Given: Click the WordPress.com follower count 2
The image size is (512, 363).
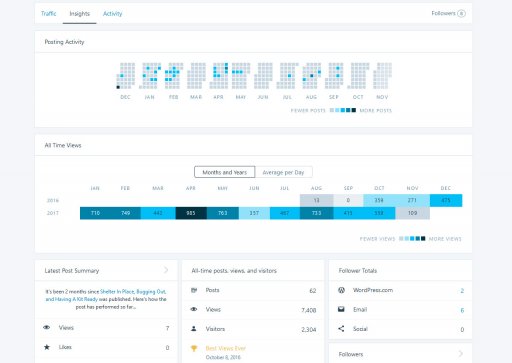Looking at the screenshot, I should [x=462, y=291].
